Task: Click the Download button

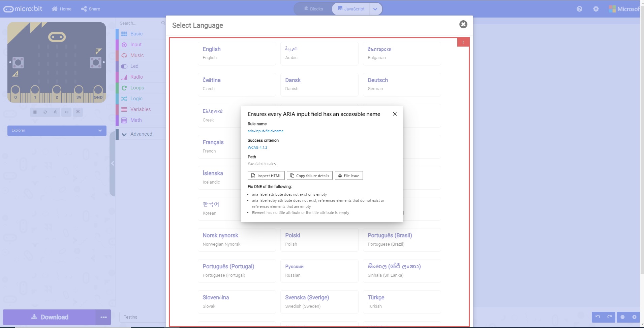Action: tap(51, 317)
